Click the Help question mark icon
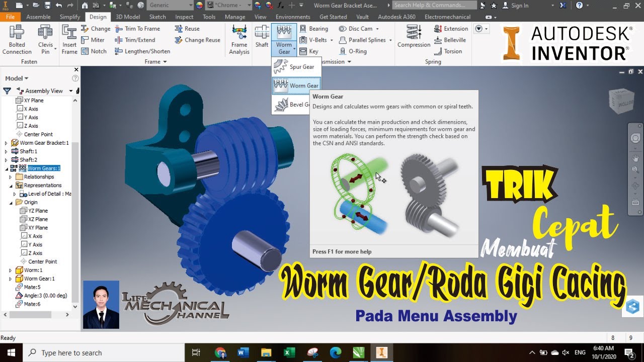 click(579, 6)
